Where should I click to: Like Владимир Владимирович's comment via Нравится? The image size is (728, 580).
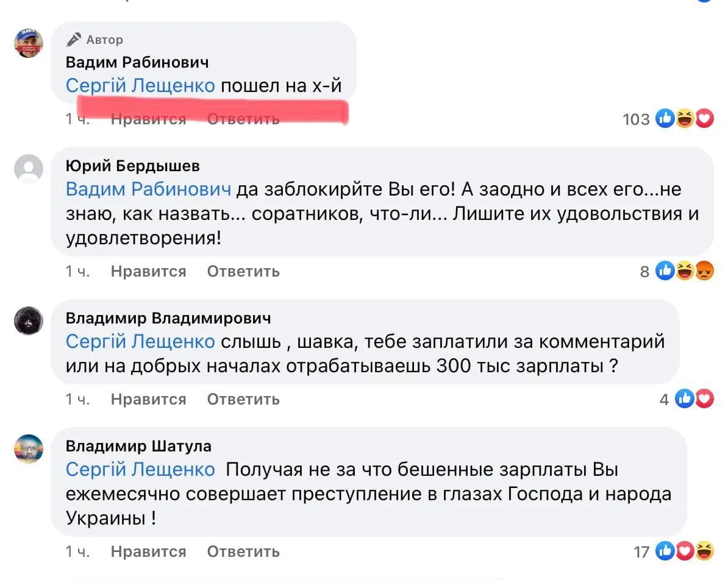pos(149,399)
